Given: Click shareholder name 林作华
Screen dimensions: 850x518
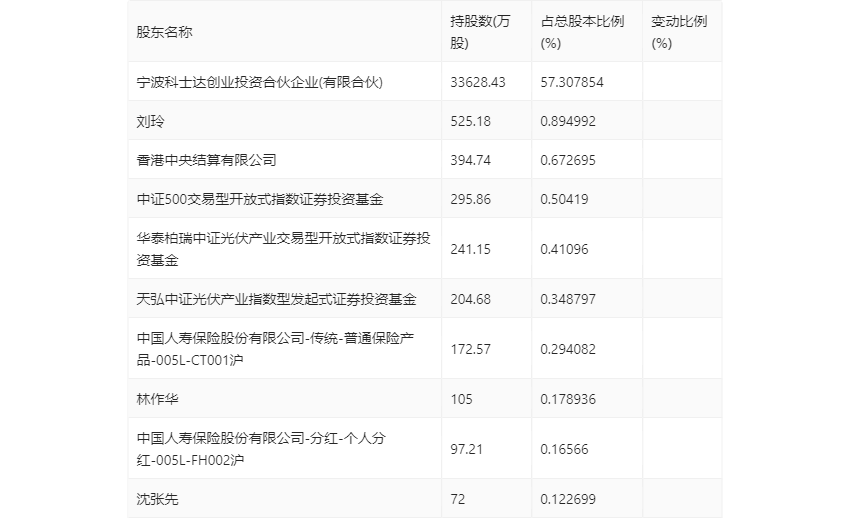Looking at the screenshot, I should (157, 399).
